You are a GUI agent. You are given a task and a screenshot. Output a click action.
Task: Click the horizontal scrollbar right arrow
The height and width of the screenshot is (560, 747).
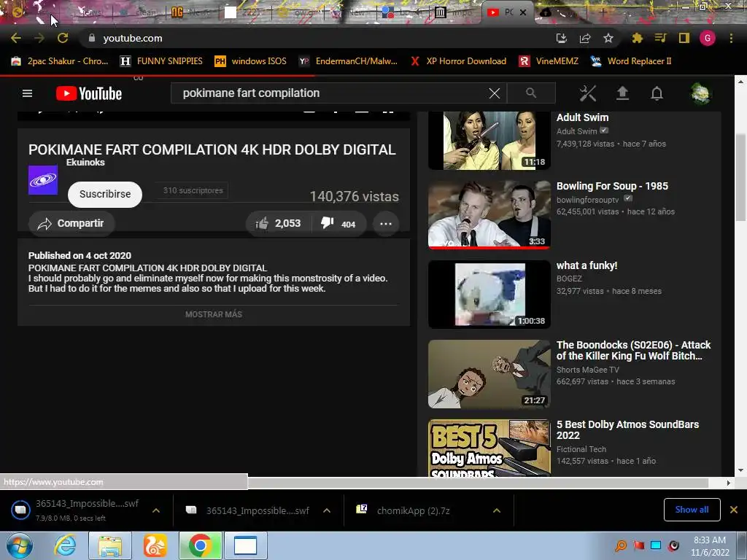729,483
